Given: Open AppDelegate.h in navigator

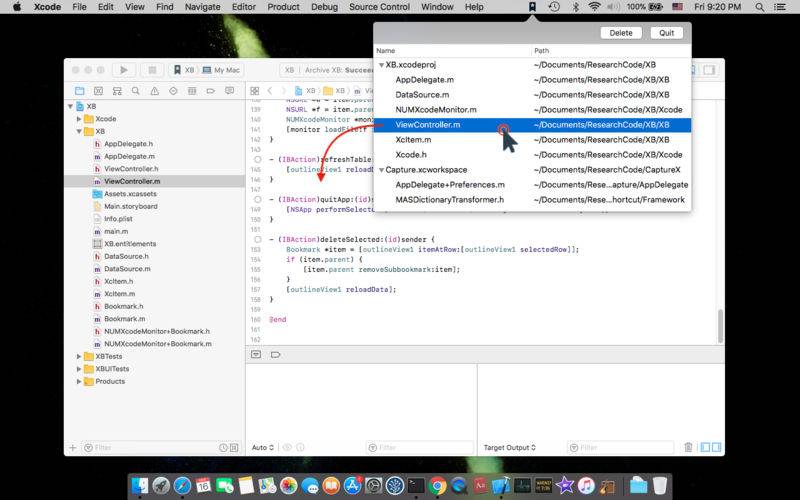Looking at the screenshot, I should [x=128, y=144].
